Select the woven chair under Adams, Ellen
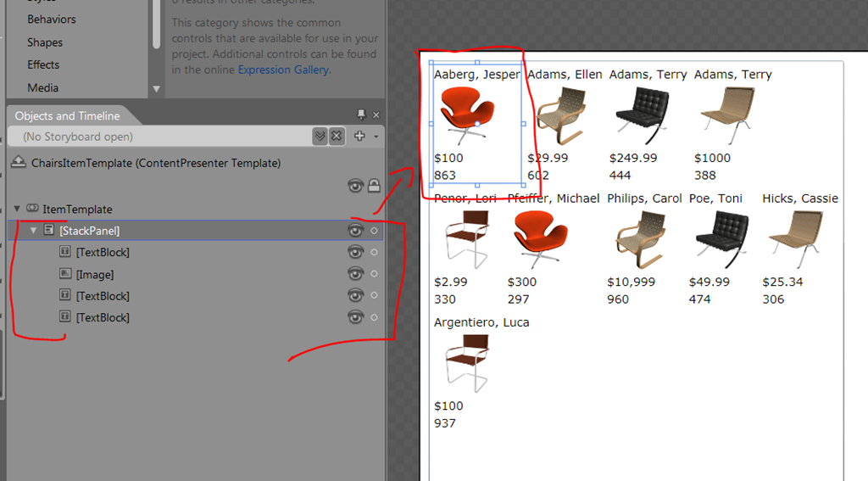The width and height of the screenshot is (868, 481). pos(562,115)
